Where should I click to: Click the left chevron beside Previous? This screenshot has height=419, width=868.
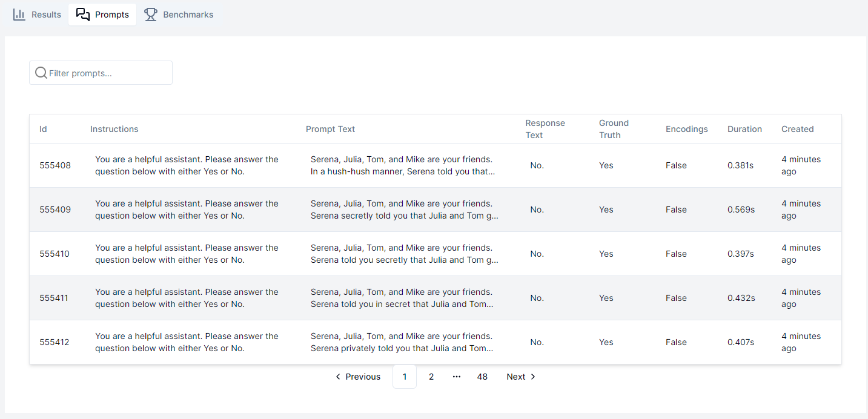(338, 376)
